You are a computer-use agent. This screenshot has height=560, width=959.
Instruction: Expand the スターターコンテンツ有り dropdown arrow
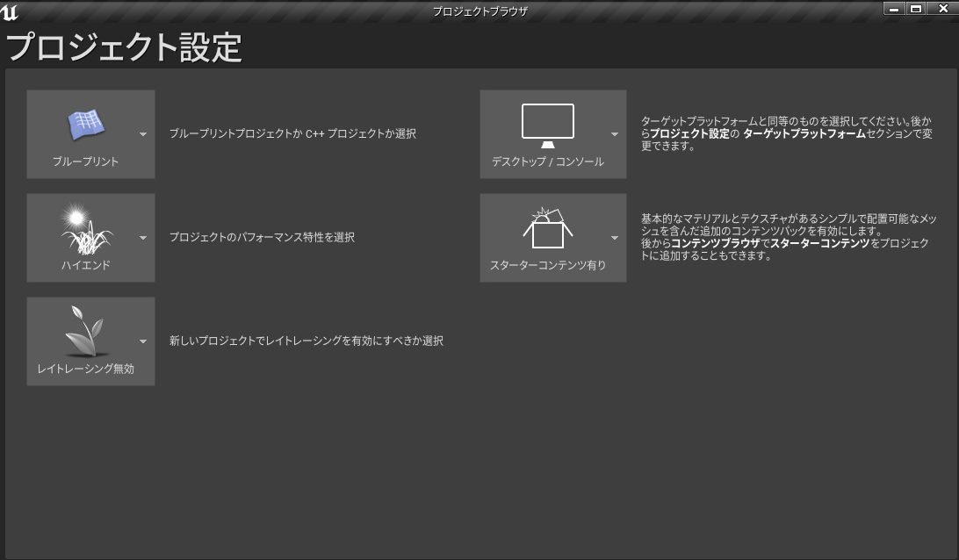point(616,237)
